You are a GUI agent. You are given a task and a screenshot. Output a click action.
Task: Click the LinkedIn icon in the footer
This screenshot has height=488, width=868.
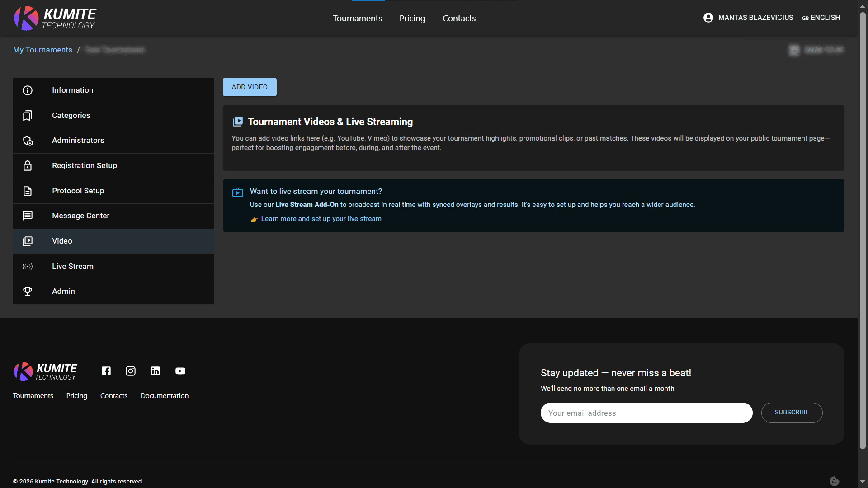click(156, 371)
